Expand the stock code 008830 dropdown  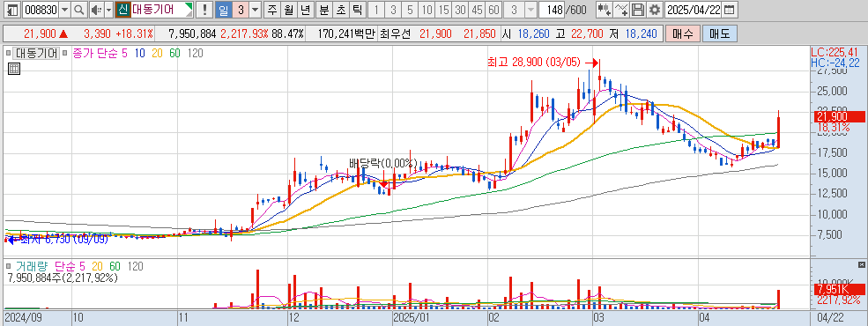point(64,10)
